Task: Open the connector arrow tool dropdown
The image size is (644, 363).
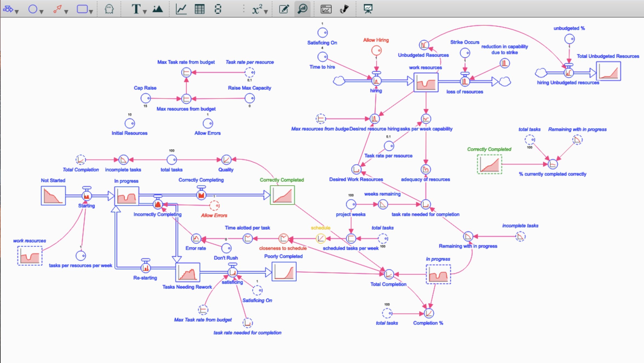Action: click(66, 12)
